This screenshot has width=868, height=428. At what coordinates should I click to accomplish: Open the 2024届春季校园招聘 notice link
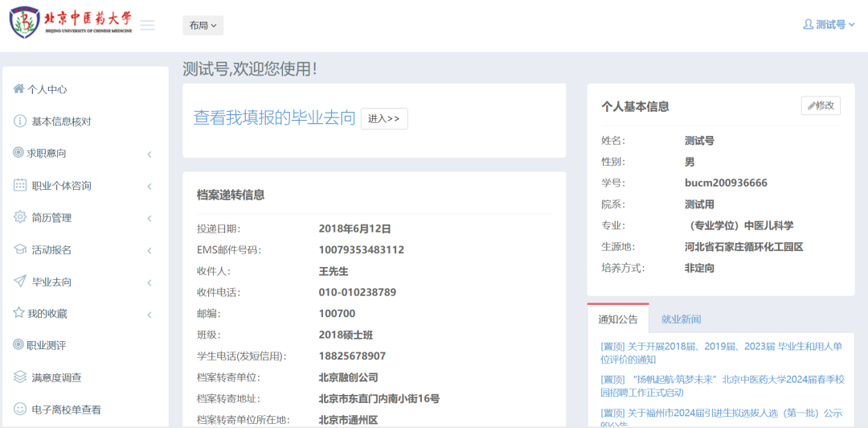click(722, 385)
